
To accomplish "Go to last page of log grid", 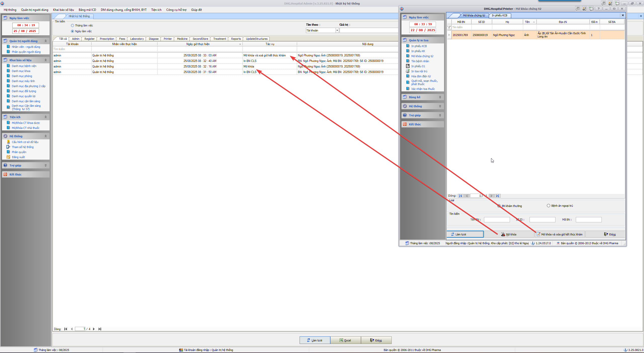I will point(100,329).
